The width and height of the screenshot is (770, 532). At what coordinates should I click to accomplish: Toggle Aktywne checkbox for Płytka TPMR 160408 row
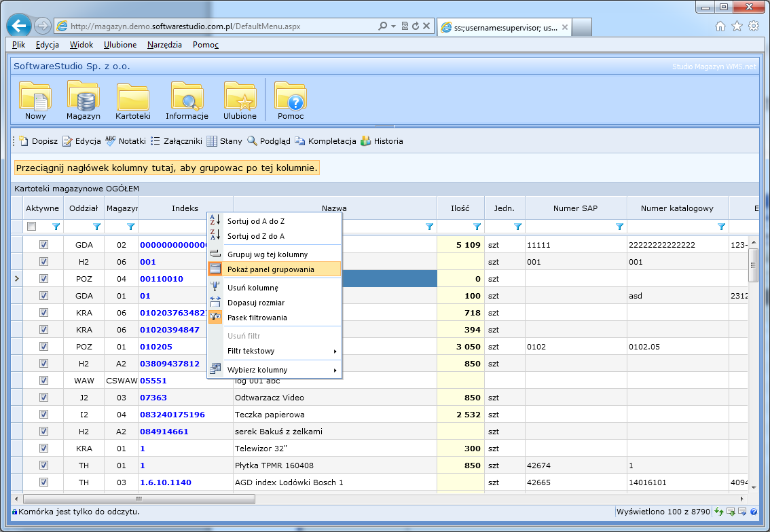coord(43,465)
